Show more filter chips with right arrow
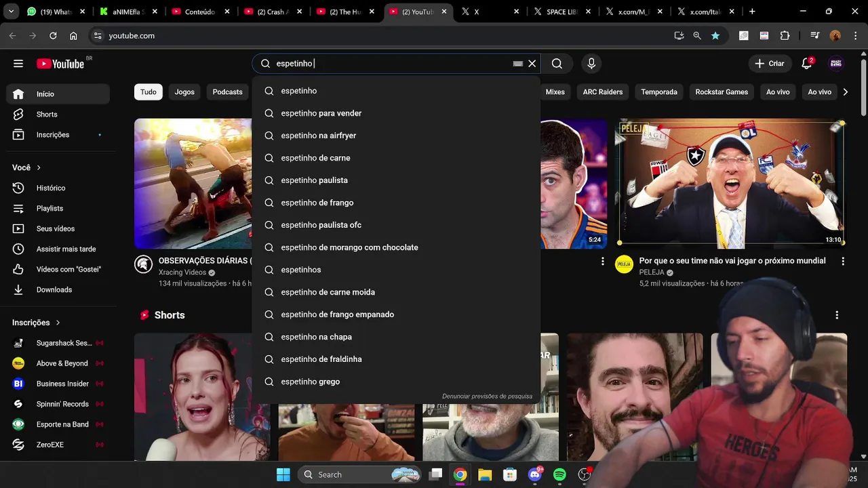868x488 pixels. coord(845,92)
